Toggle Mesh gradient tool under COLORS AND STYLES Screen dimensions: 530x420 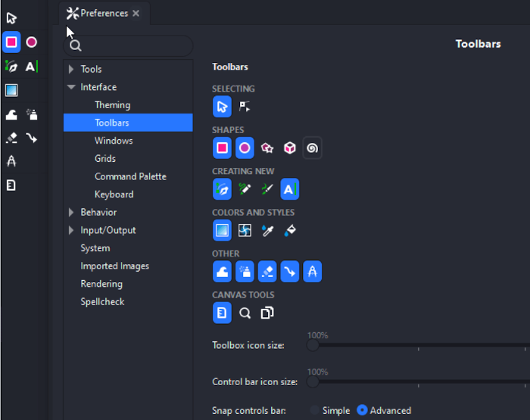245,231
